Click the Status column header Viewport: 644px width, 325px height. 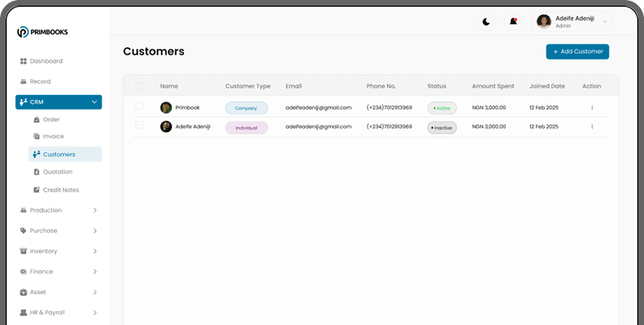(x=436, y=86)
